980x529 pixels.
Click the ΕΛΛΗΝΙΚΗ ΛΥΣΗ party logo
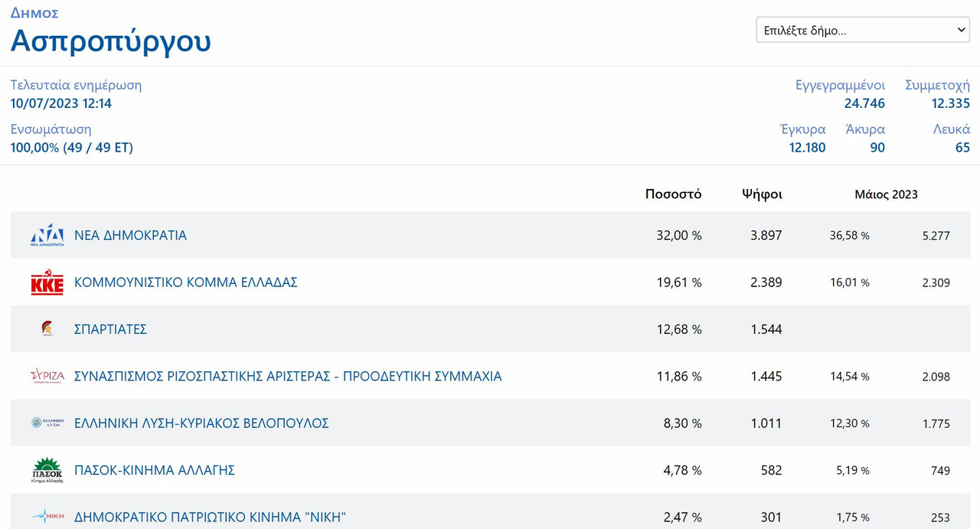(47, 423)
